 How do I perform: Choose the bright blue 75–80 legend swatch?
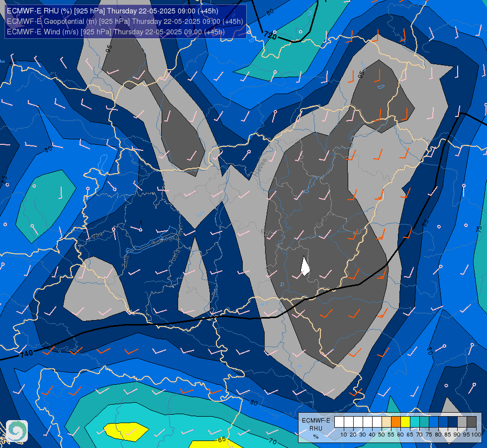(x=434, y=422)
